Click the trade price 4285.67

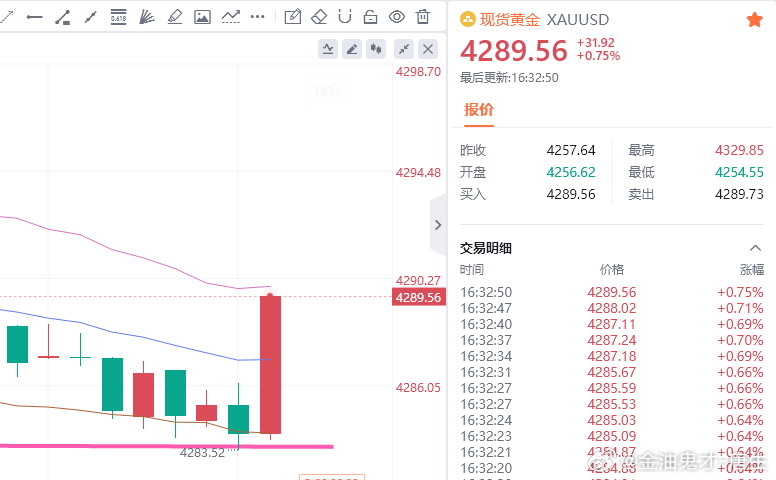[612, 372]
